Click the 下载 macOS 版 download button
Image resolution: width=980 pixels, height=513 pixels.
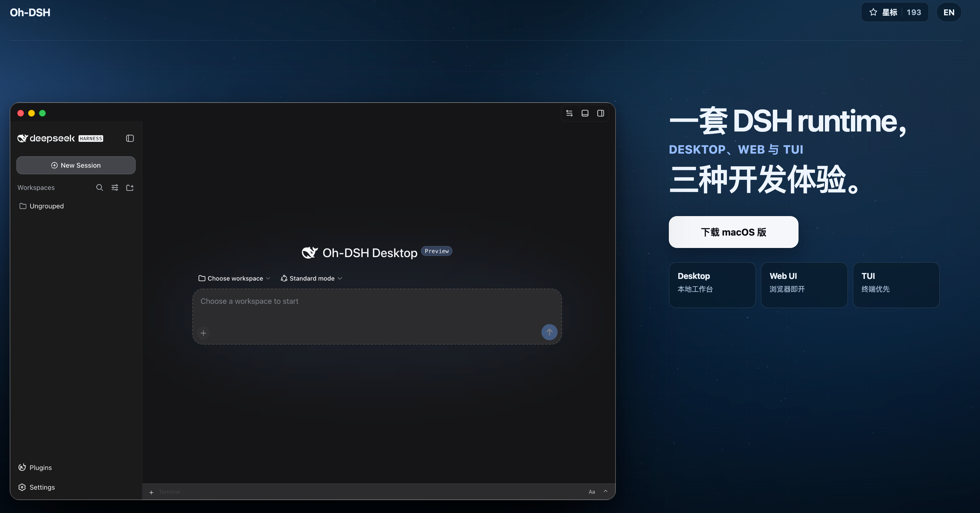pyautogui.click(x=733, y=232)
